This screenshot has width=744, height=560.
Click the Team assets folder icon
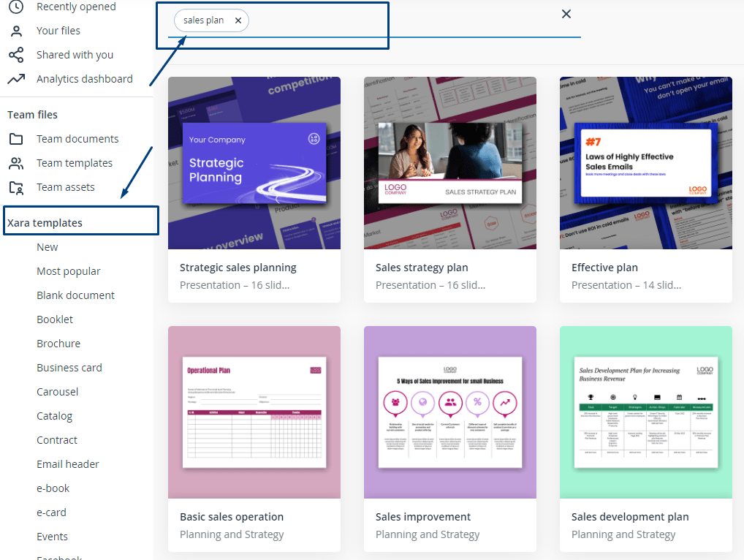(16, 187)
